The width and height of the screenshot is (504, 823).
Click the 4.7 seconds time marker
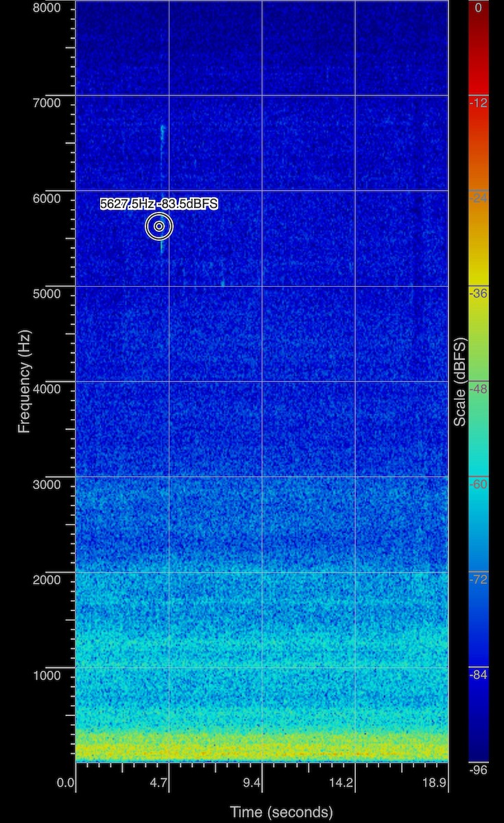159,783
